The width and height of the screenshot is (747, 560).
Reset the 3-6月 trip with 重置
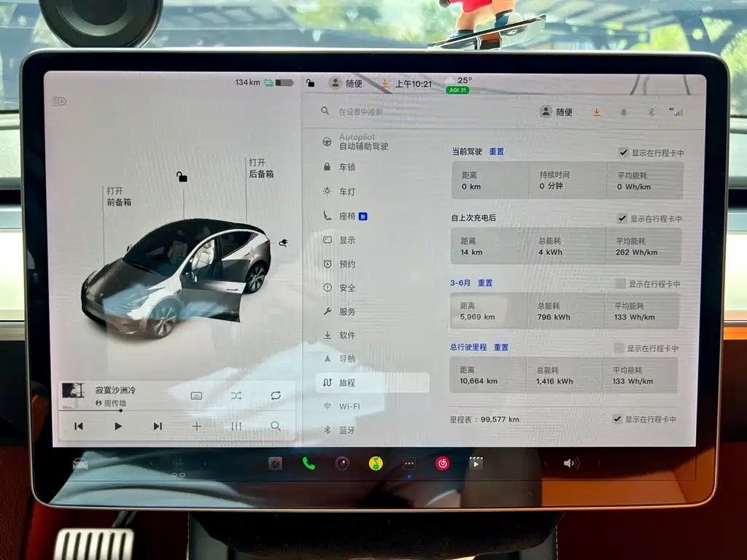click(485, 283)
